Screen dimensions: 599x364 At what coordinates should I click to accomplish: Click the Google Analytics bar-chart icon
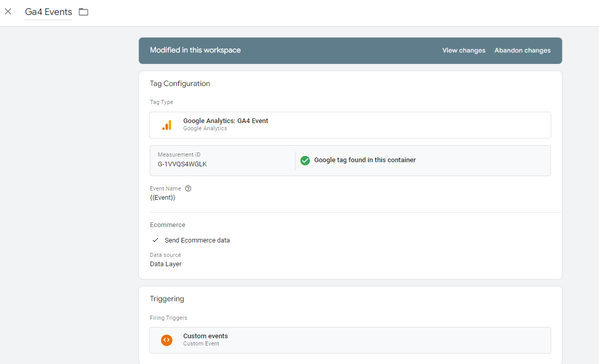(x=167, y=125)
